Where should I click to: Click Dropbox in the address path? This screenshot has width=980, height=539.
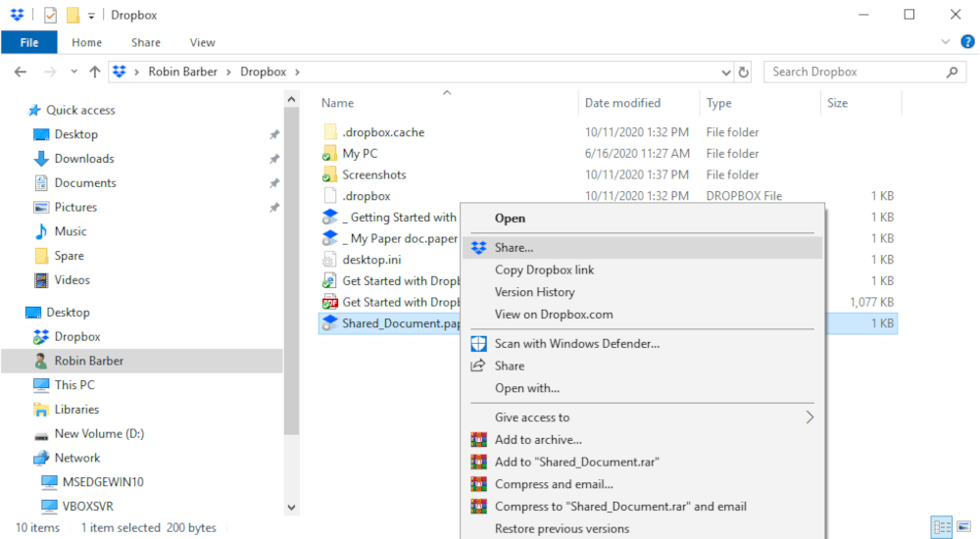point(263,72)
